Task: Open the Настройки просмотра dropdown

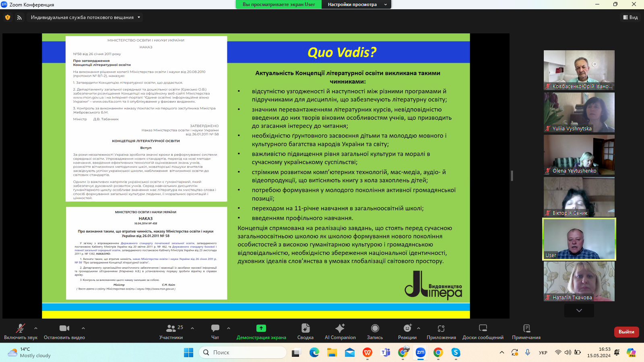Action: pos(356,4)
